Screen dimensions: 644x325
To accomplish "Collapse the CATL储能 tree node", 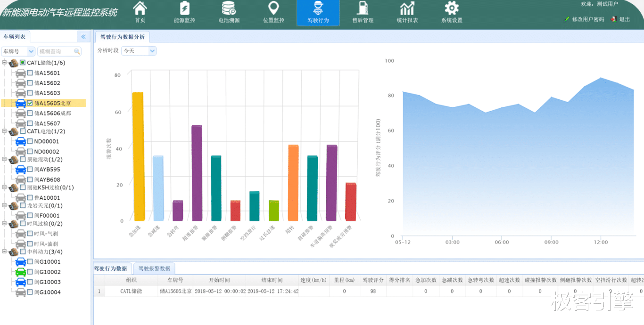I will pos(4,63).
